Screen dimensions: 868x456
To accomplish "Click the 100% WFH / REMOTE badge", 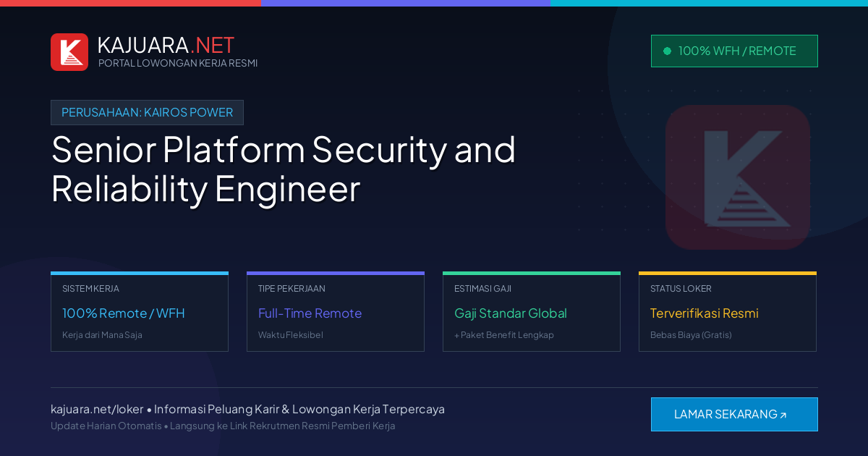I will 734,51.
